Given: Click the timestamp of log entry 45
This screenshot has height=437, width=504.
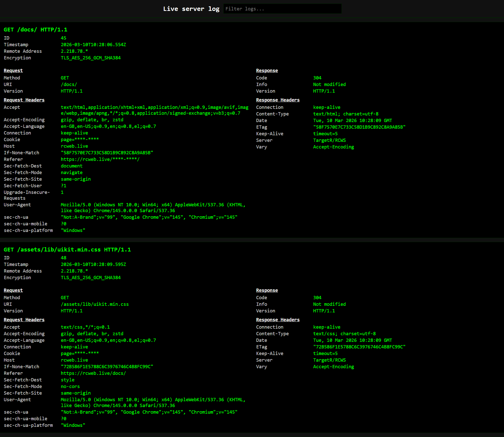Looking at the screenshot, I should (93, 44).
